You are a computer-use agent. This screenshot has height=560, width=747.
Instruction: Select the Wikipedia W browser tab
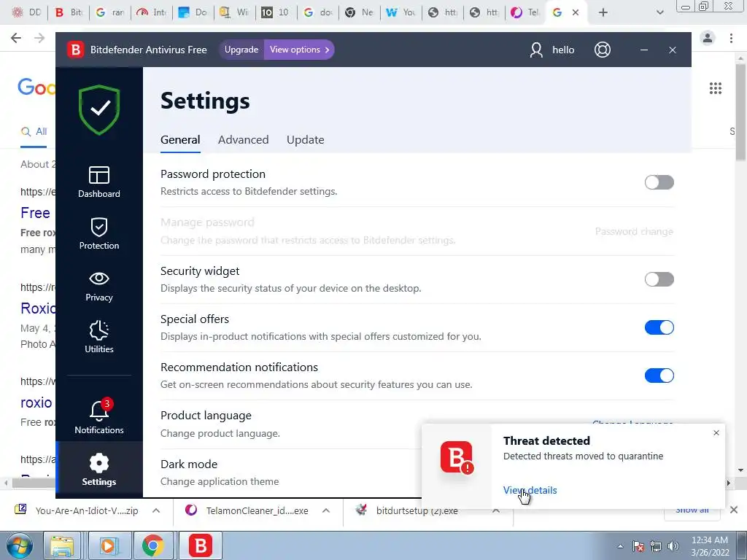pos(401,12)
